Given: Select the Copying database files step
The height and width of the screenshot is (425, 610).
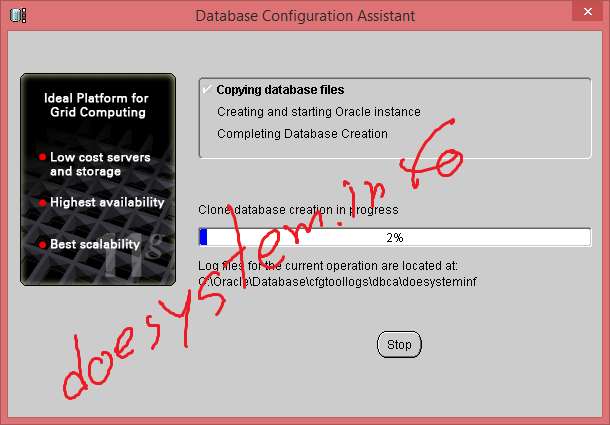Looking at the screenshot, I should pos(280,90).
